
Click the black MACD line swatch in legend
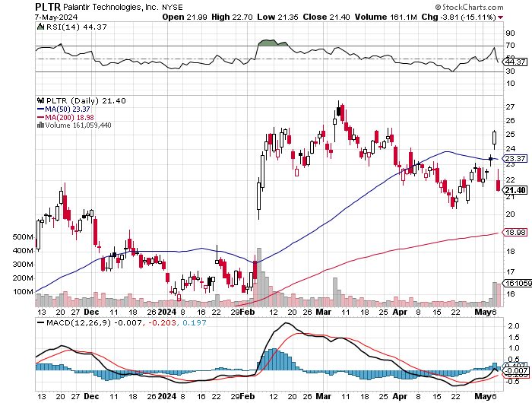click(40, 322)
